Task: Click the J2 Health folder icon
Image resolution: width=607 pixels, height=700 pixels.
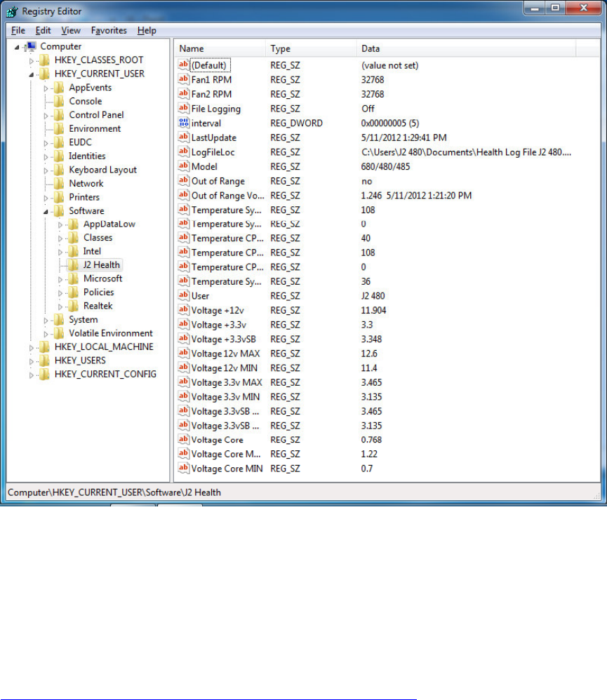Action: tap(74, 265)
